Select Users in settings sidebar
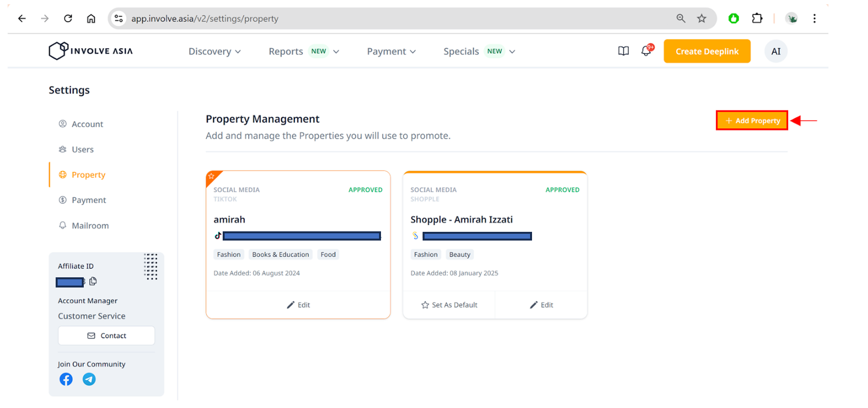This screenshot has width=868, height=408. click(x=82, y=150)
